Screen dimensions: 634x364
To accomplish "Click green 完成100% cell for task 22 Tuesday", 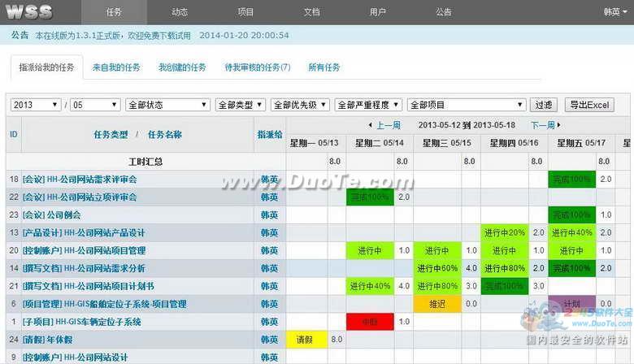I will 370,197.
